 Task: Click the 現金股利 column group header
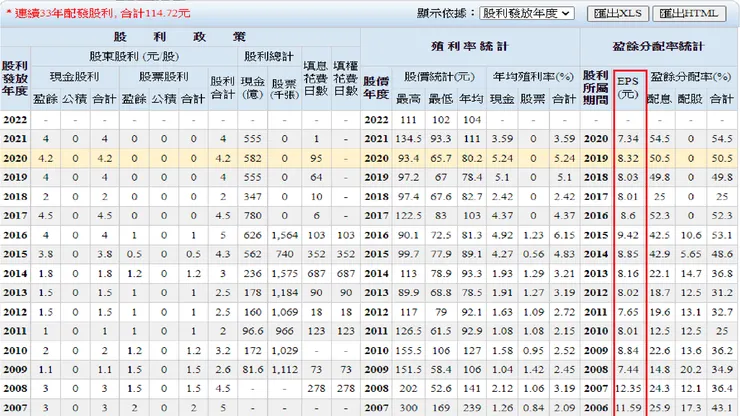click(75, 76)
